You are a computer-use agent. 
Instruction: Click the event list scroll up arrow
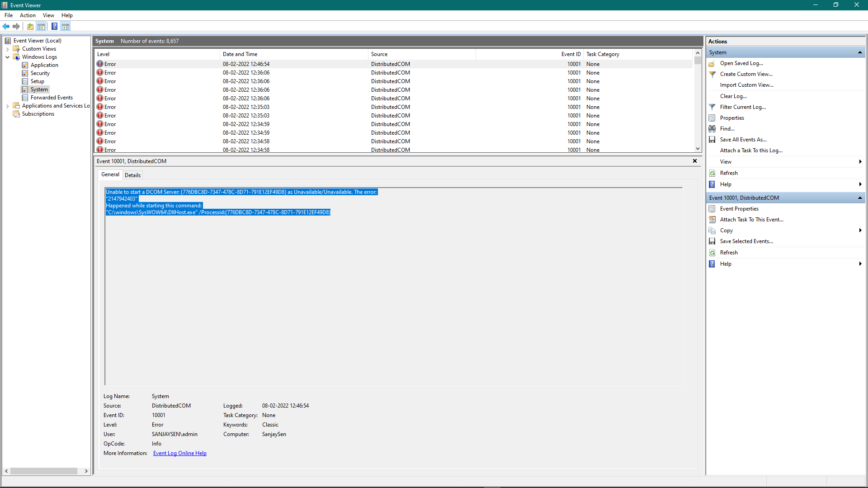[x=698, y=53]
